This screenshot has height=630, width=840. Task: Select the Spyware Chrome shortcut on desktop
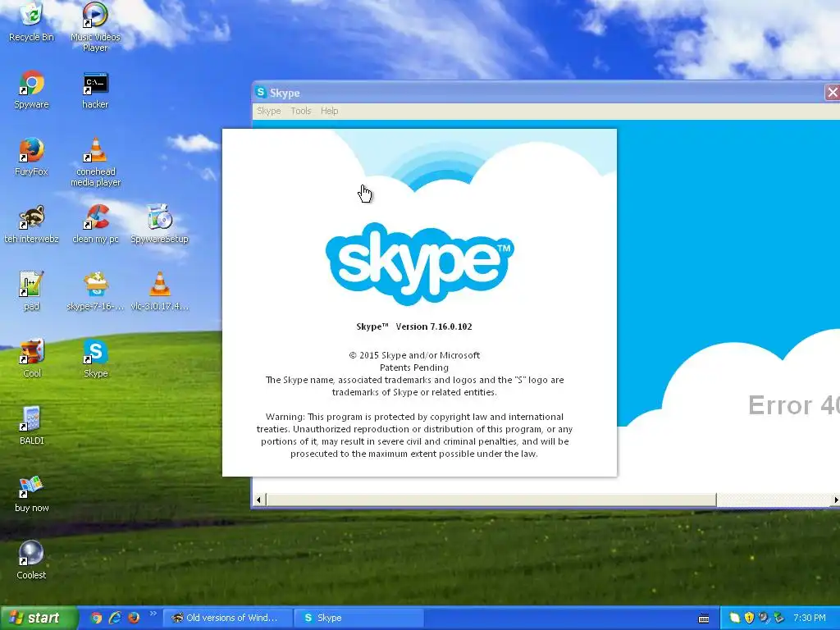pos(31,89)
